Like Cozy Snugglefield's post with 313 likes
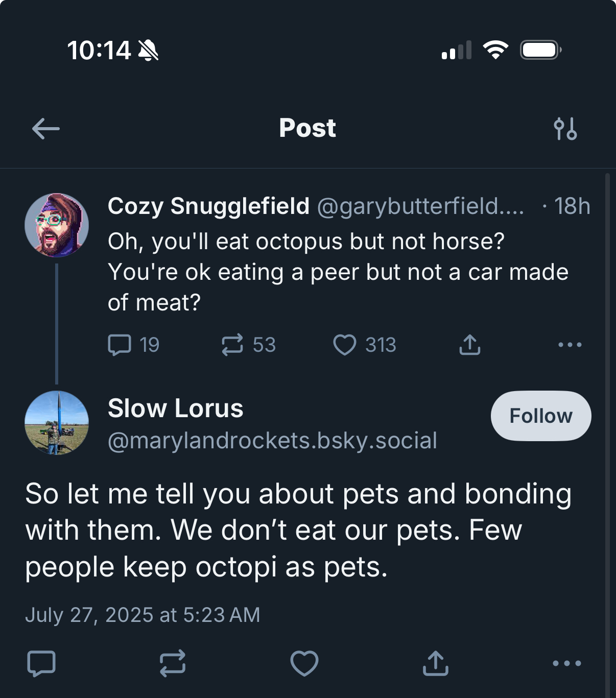 (345, 345)
